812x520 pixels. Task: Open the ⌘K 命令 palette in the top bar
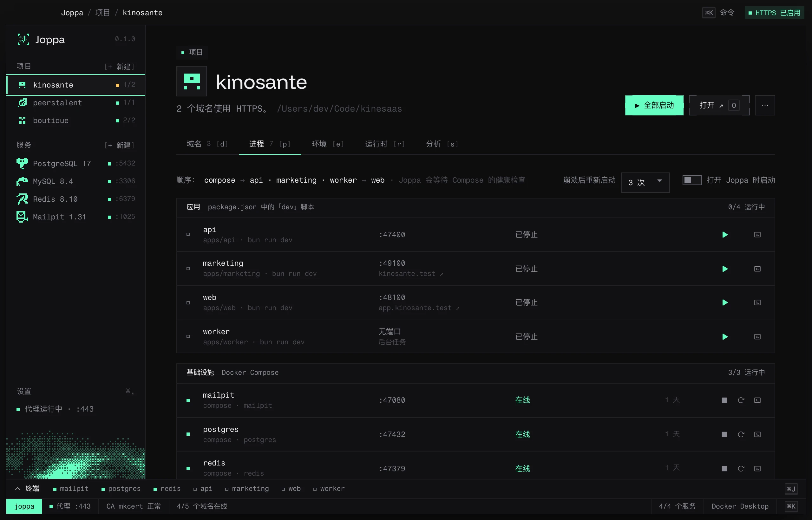click(718, 13)
